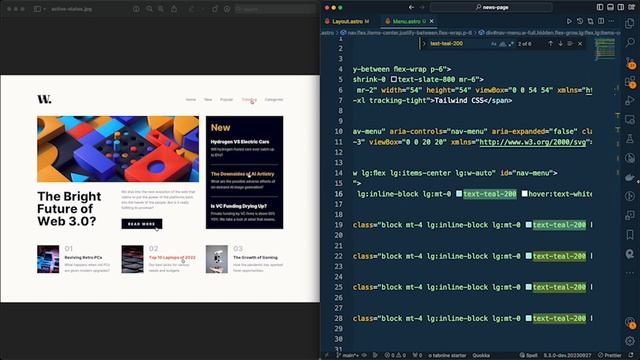Toggle the secondary side bar layout button
This screenshot has height=360, width=640.
point(621,7)
